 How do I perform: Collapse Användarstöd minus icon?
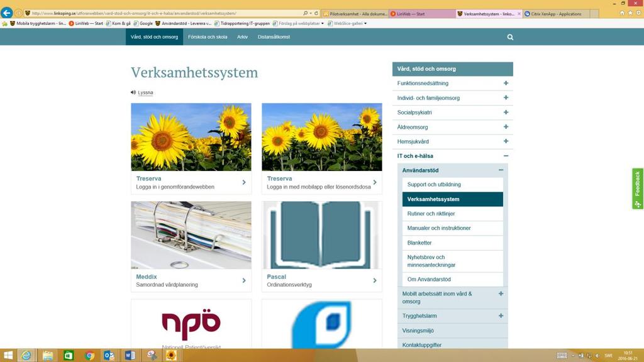501,170
